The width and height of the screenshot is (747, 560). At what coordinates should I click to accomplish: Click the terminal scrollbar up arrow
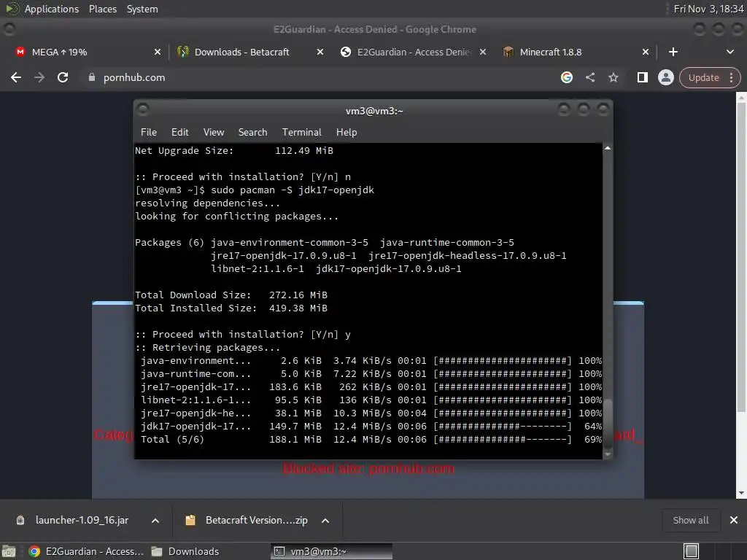[x=608, y=148]
